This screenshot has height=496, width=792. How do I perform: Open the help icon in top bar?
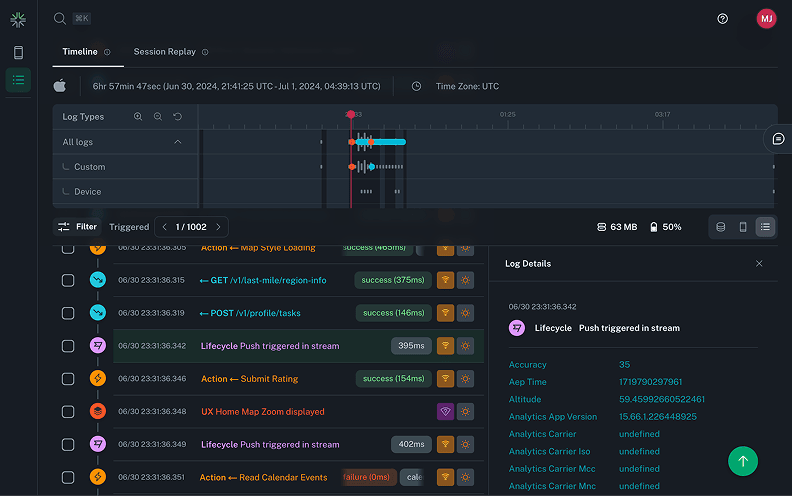(723, 19)
